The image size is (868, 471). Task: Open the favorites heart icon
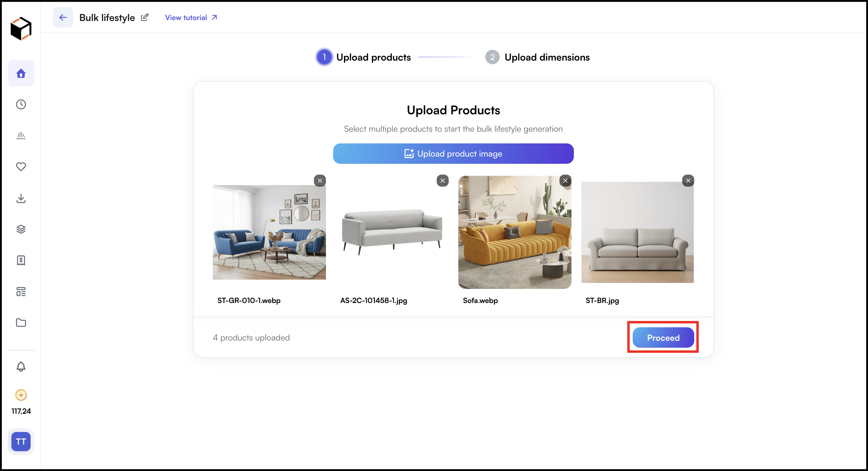(21, 167)
